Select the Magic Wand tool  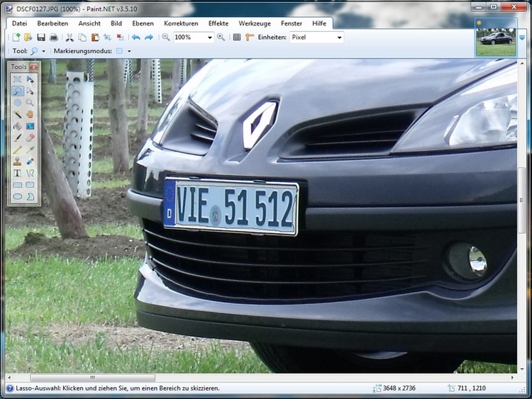tap(17, 114)
